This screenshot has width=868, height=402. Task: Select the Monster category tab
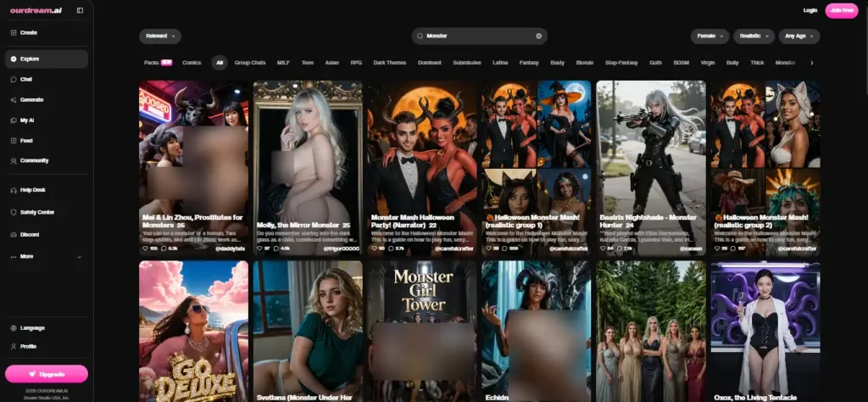coord(786,63)
